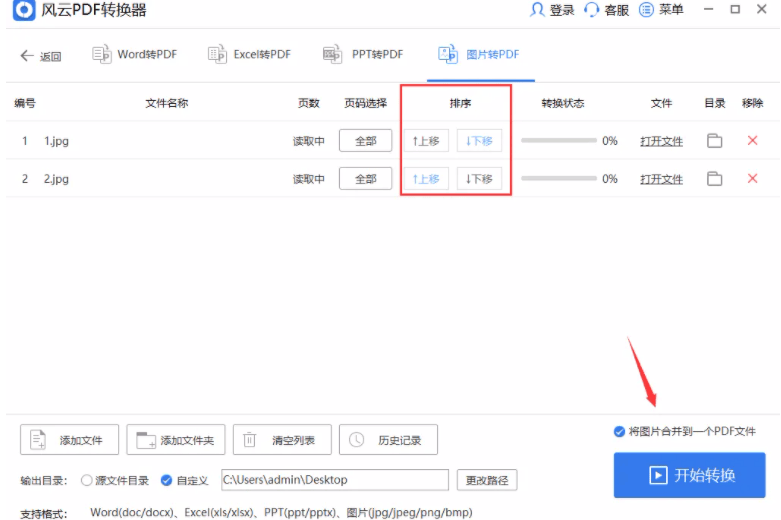Click the 文件名称 column header
The image size is (781, 520).
pos(167,103)
